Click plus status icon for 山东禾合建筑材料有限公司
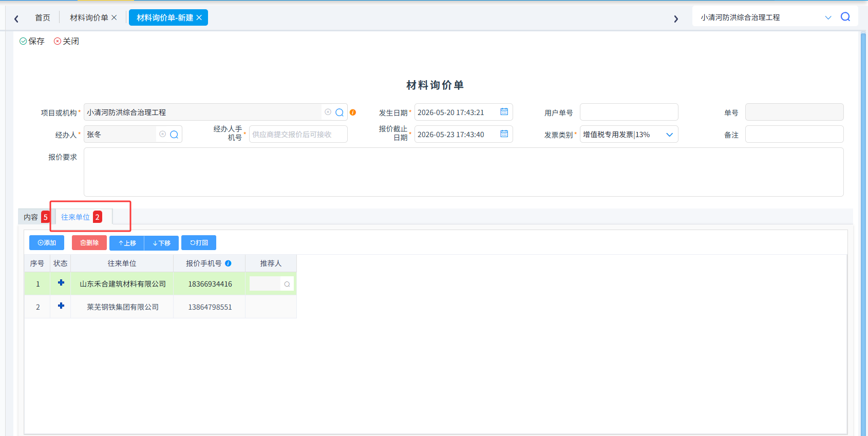This screenshot has height=436, width=868. click(61, 282)
